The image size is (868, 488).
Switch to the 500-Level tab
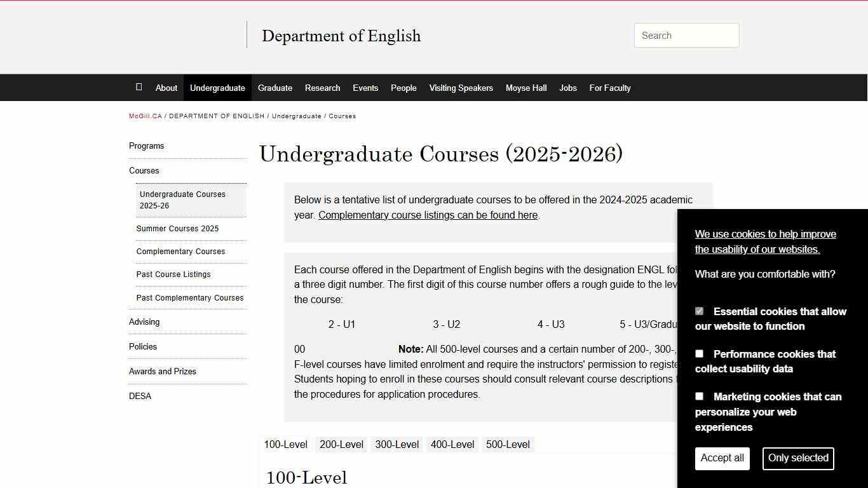508,444
